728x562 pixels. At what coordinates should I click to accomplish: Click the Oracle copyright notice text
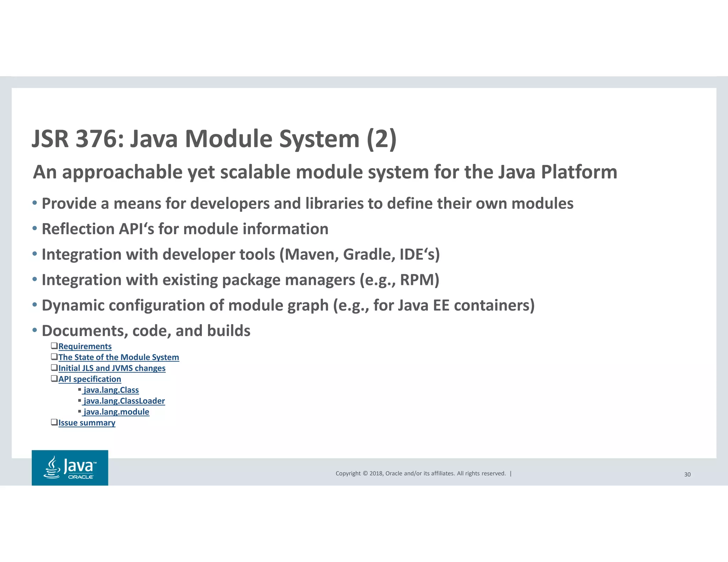(x=421, y=474)
